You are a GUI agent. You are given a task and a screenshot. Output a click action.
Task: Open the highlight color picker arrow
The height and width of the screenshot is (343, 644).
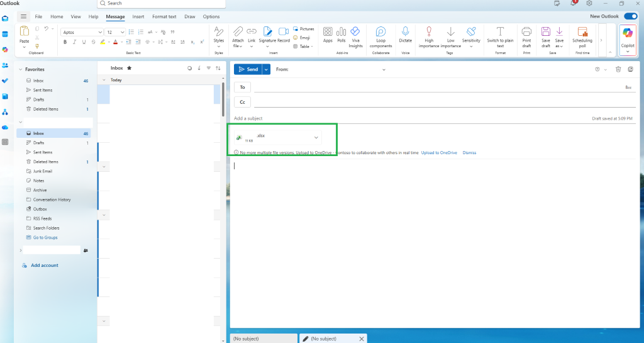click(x=109, y=42)
